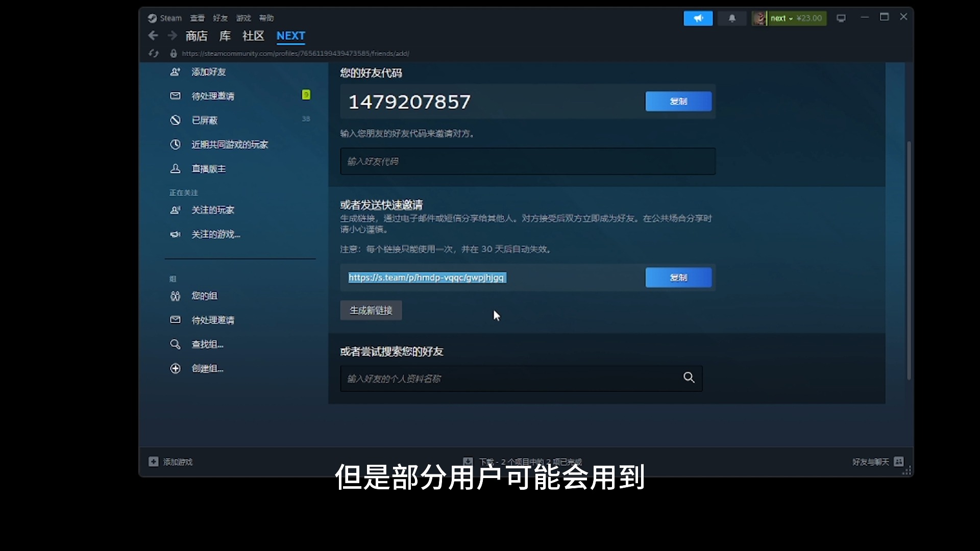Copy the quick invite link
This screenshot has height=551, width=980.
click(678, 278)
